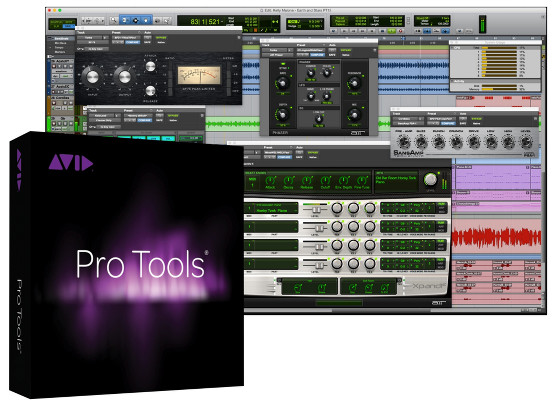Click the SansAmp Pre-Amp knob
This screenshot has width=560, height=403.
coord(404,142)
